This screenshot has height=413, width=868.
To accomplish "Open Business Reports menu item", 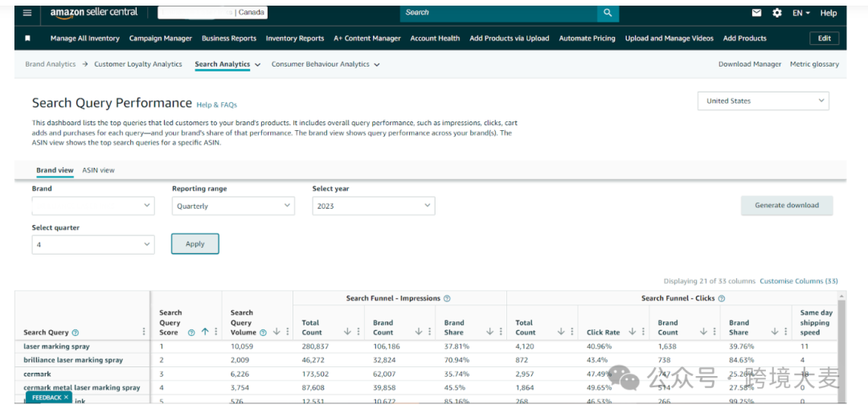I will tap(229, 39).
